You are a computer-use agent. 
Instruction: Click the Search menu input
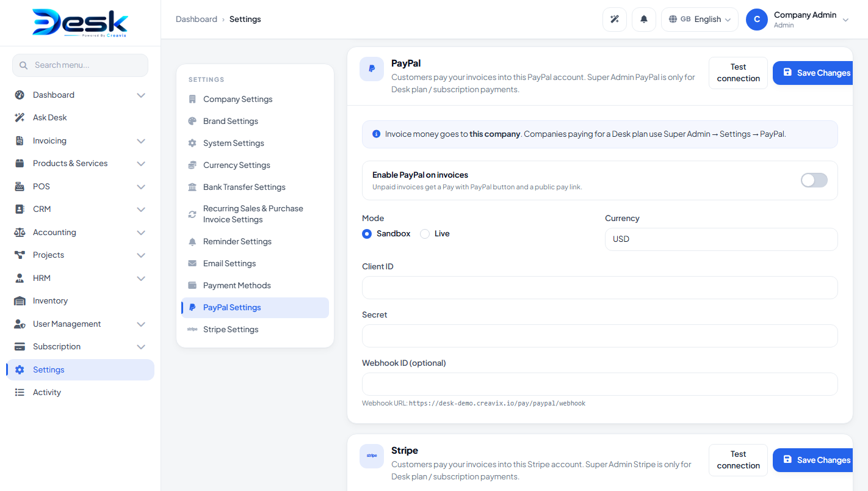click(x=80, y=65)
